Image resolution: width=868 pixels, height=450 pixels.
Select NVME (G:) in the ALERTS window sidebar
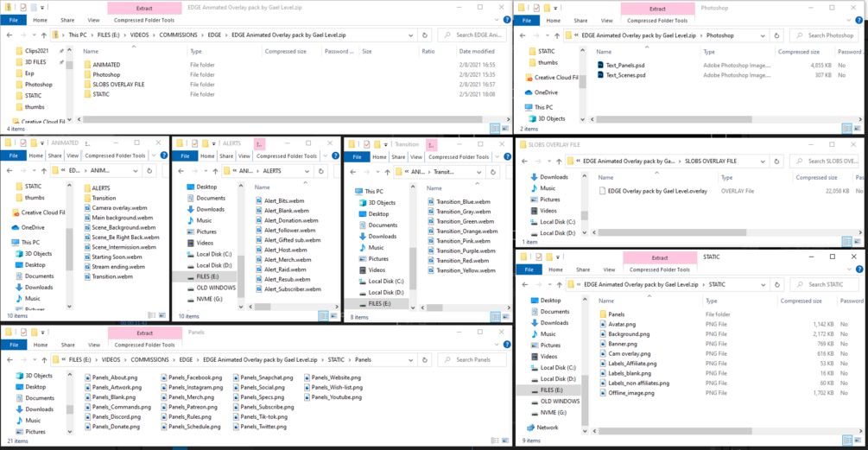click(x=209, y=299)
